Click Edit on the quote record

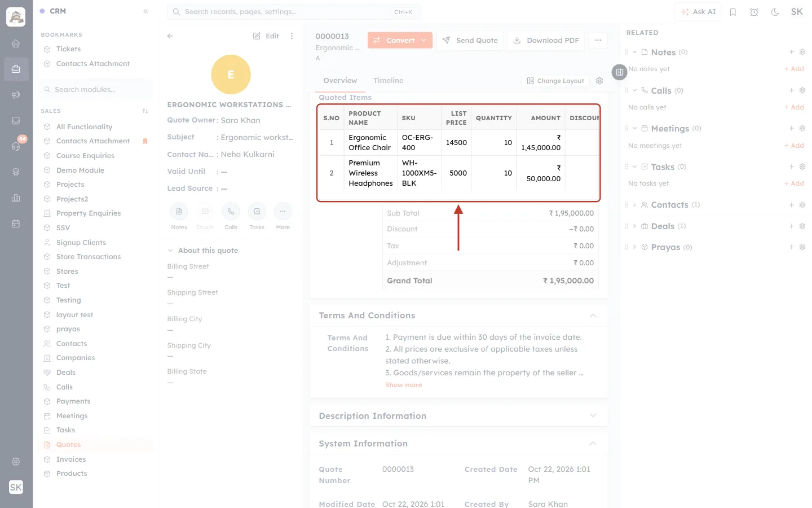[266, 36]
